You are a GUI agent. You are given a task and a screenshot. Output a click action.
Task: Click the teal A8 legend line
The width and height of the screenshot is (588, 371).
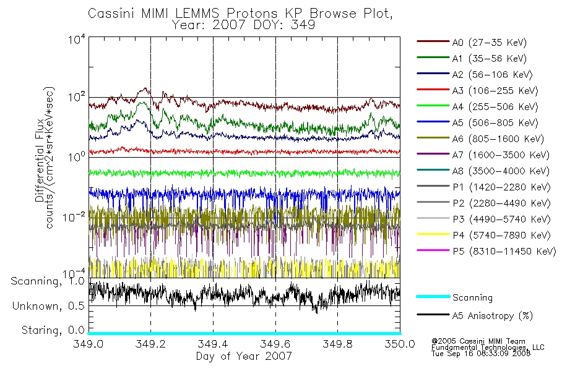(433, 170)
